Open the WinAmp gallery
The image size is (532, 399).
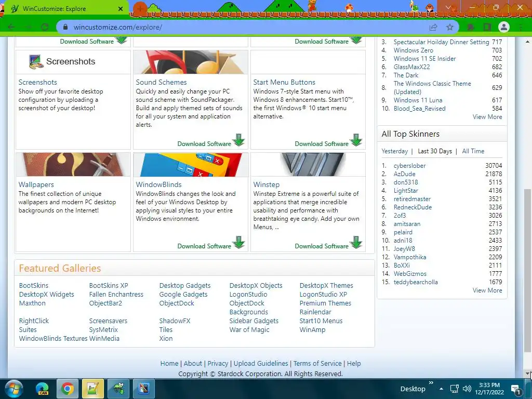click(312, 330)
